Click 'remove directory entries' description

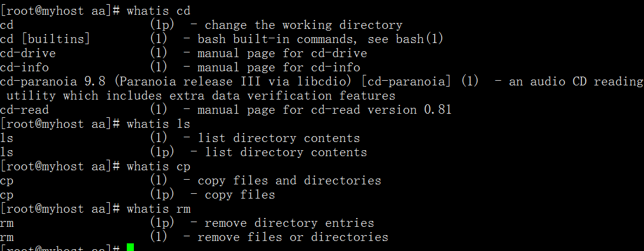point(289,223)
